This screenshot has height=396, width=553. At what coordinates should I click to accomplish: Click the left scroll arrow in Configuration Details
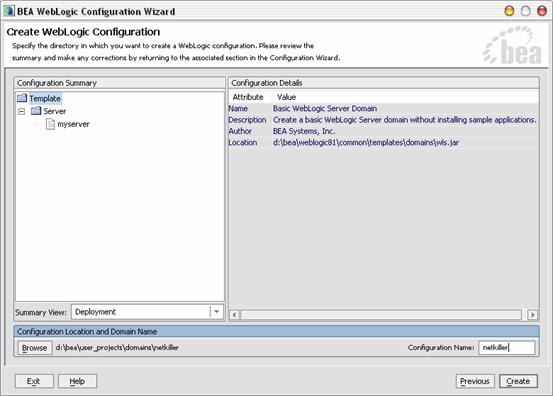(235, 315)
